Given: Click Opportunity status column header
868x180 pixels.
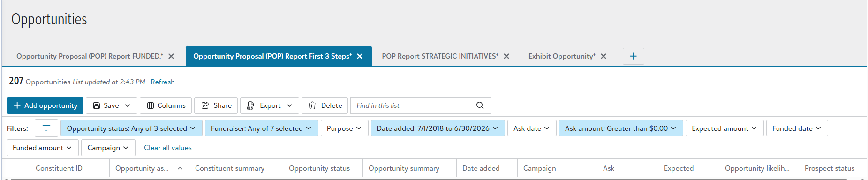Looking at the screenshot, I should [x=323, y=168].
